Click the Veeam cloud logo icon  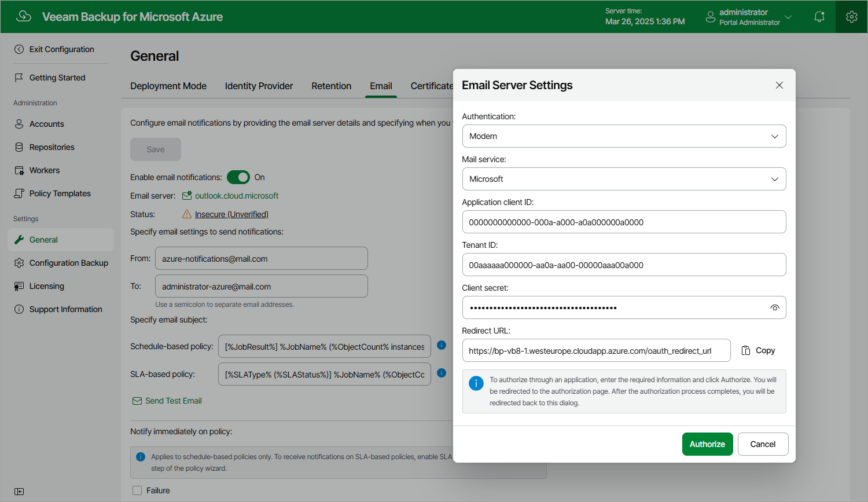[x=24, y=16]
